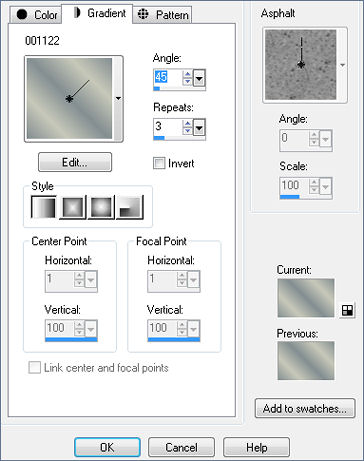The image size is (364, 461).
Task: Increase the Angle value with up arrow
Action: (187, 74)
